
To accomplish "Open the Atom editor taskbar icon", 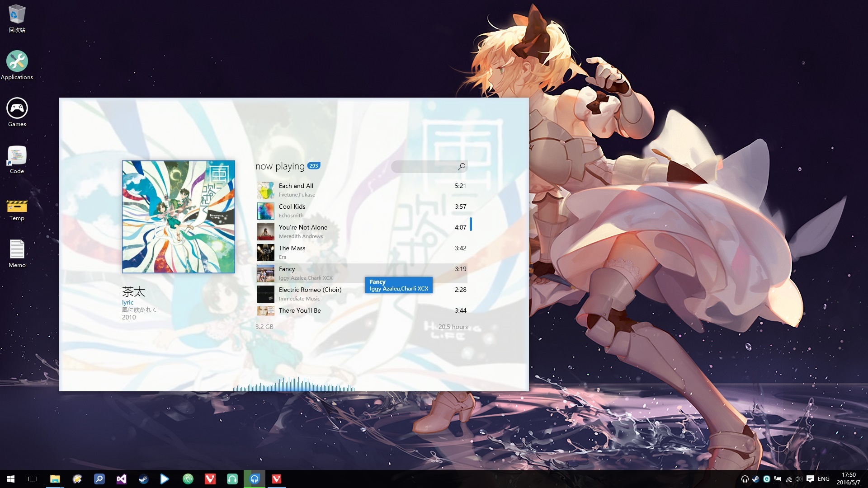I will click(x=188, y=479).
